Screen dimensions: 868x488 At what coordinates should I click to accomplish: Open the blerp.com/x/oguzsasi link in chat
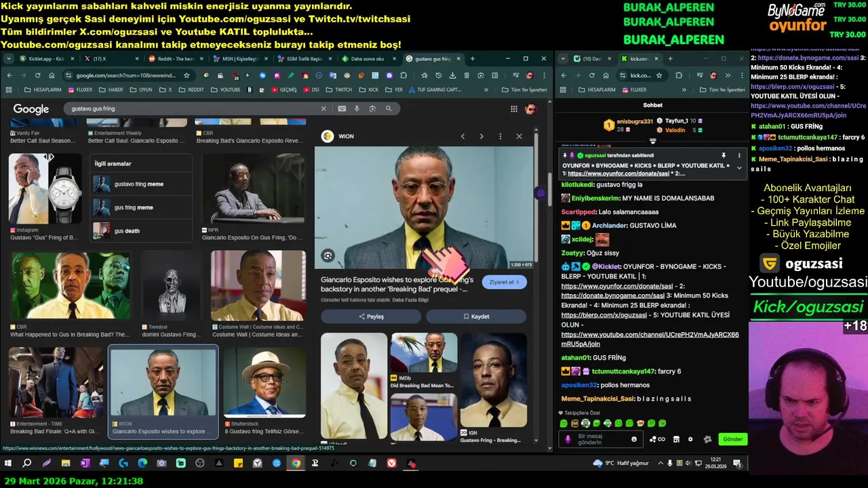[x=604, y=315]
